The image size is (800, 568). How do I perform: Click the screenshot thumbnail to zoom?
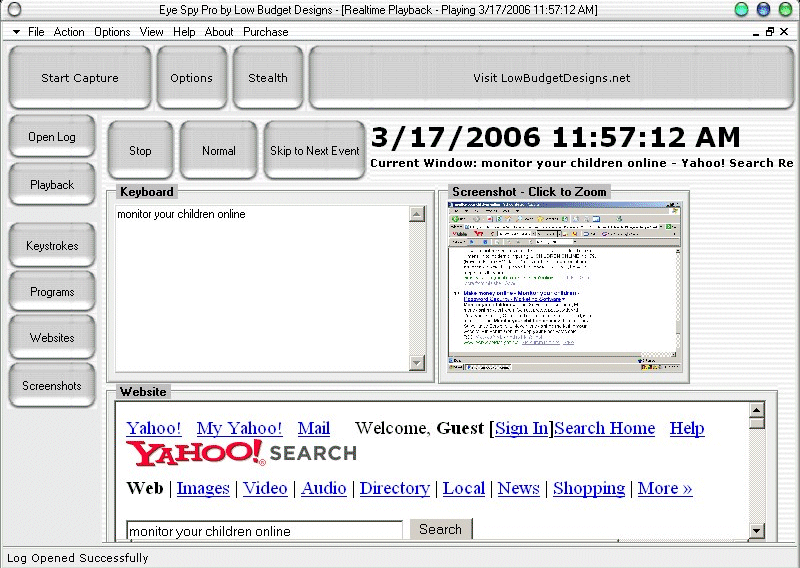pyautogui.click(x=564, y=286)
